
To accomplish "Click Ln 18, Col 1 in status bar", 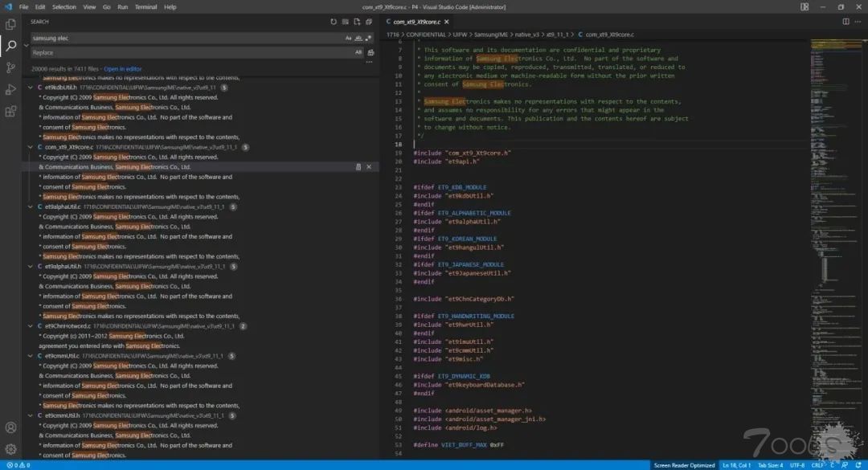I will pyautogui.click(x=736, y=465).
